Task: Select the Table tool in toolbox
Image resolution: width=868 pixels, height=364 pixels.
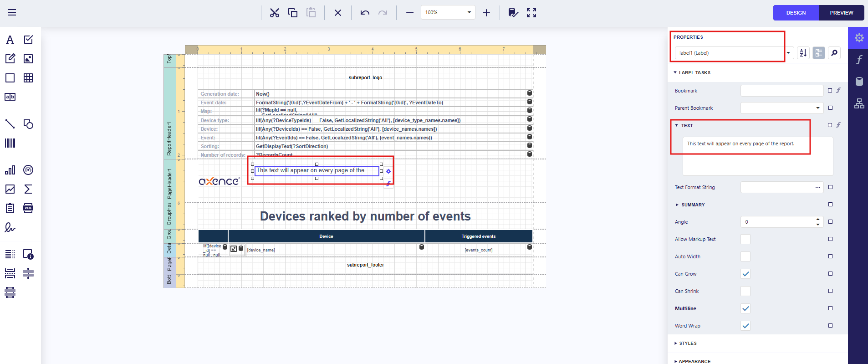Action: pyautogui.click(x=28, y=78)
